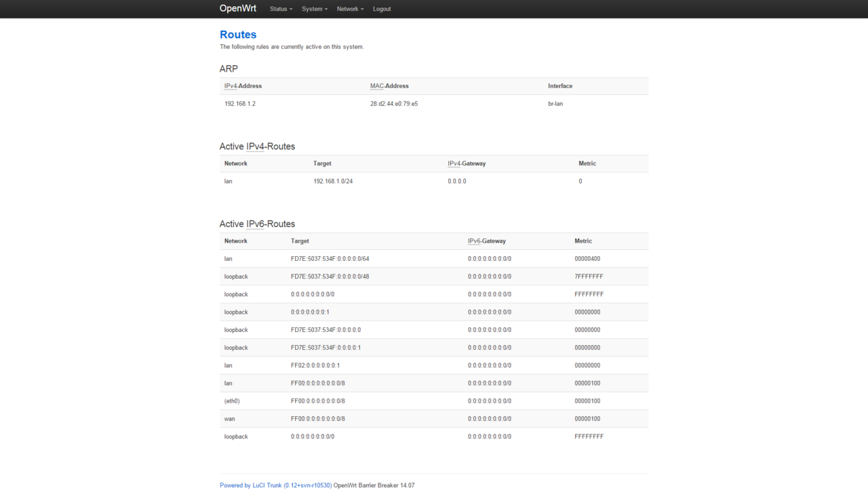Select the (eth0) network cell
The image size is (868, 492).
[x=232, y=401]
